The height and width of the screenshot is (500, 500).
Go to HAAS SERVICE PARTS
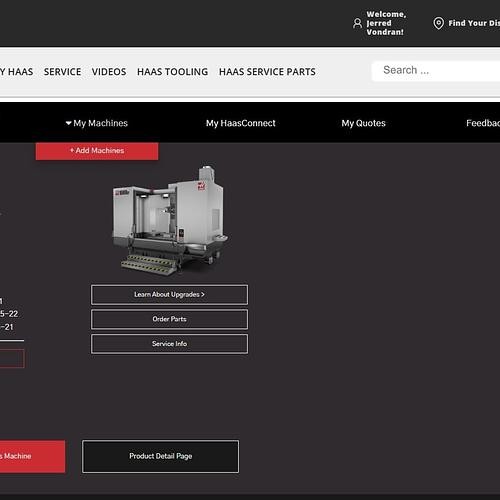[x=267, y=72]
